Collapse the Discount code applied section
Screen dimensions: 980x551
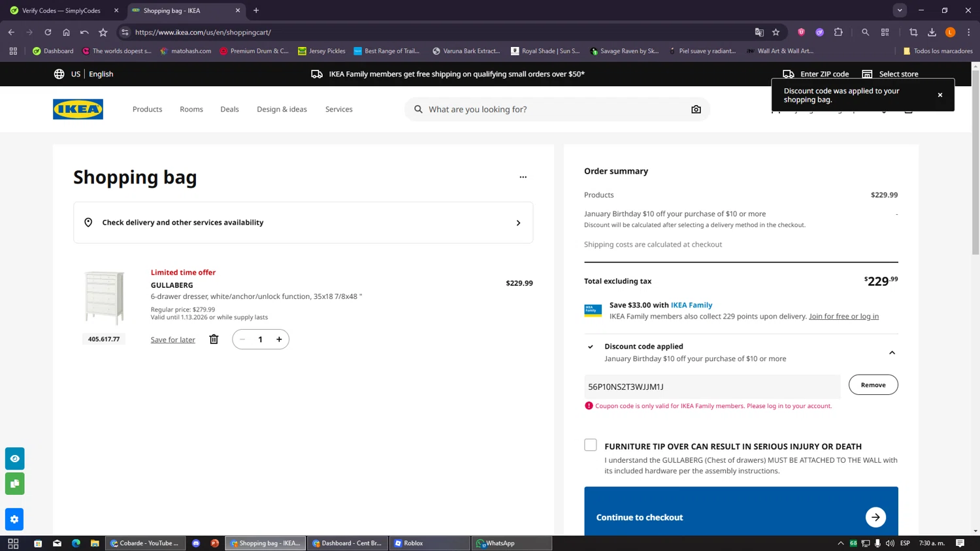click(x=892, y=353)
